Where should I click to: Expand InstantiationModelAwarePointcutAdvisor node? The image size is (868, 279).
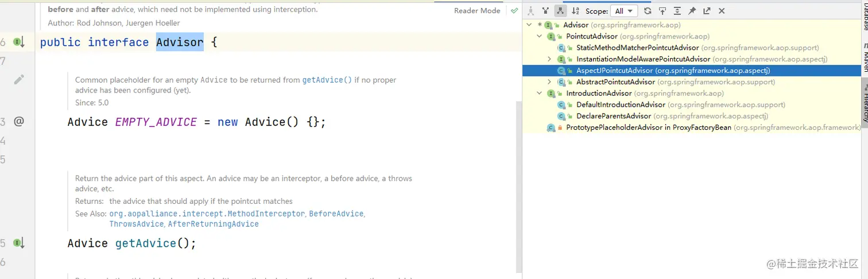tap(549, 59)
